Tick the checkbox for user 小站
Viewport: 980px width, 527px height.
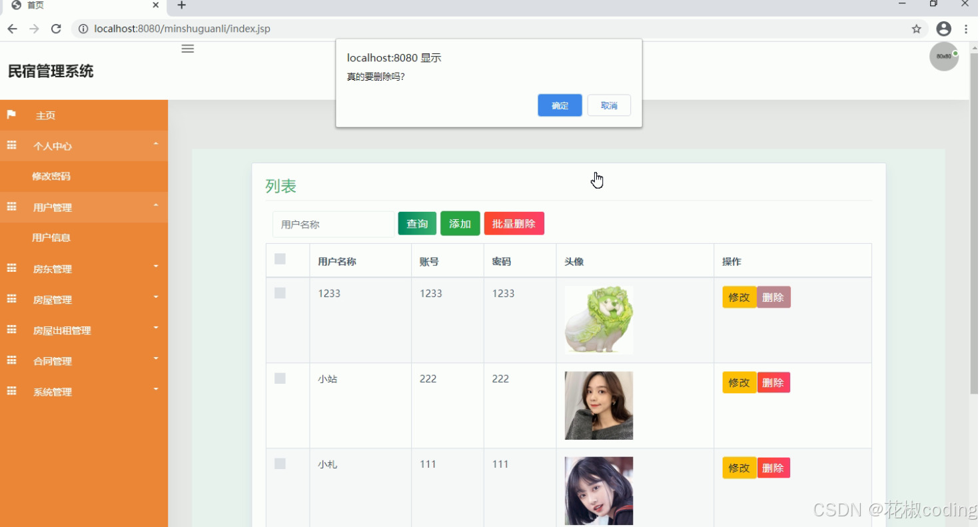click(279, 378)
